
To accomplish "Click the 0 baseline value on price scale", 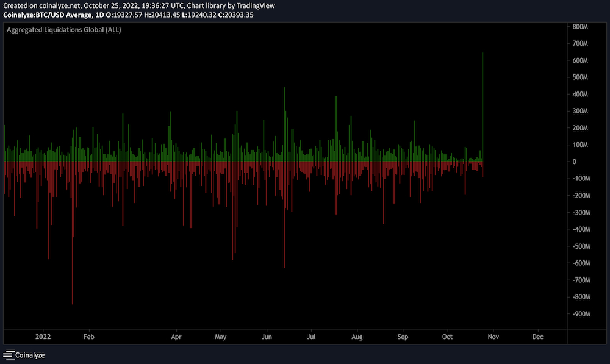I will click(574, 162).
